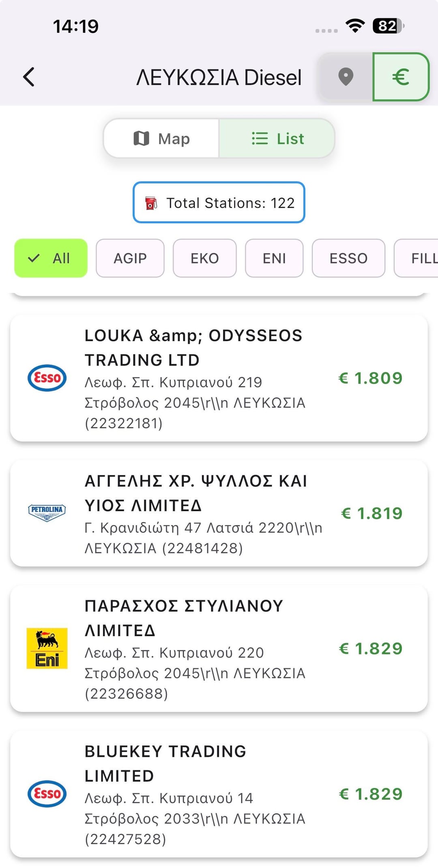438x868 pixels.
Task: Tap the Eni logo icon
Action: (47, 648)
